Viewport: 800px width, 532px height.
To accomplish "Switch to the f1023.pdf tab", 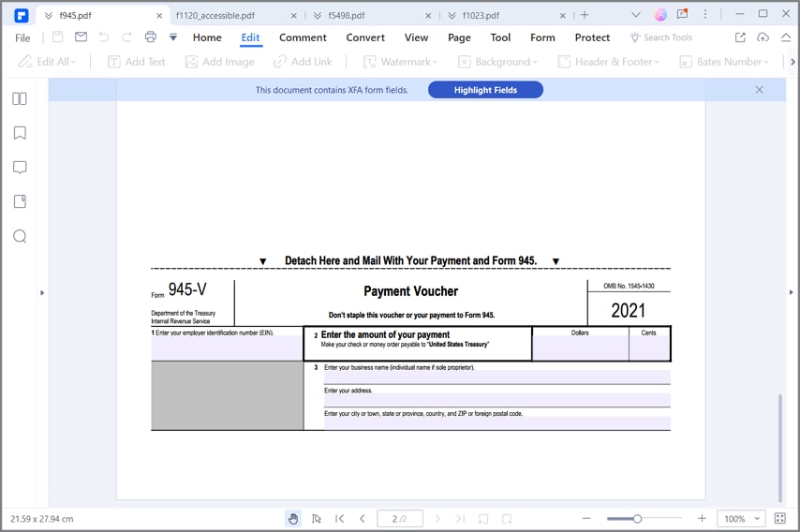I will (481, 16).
